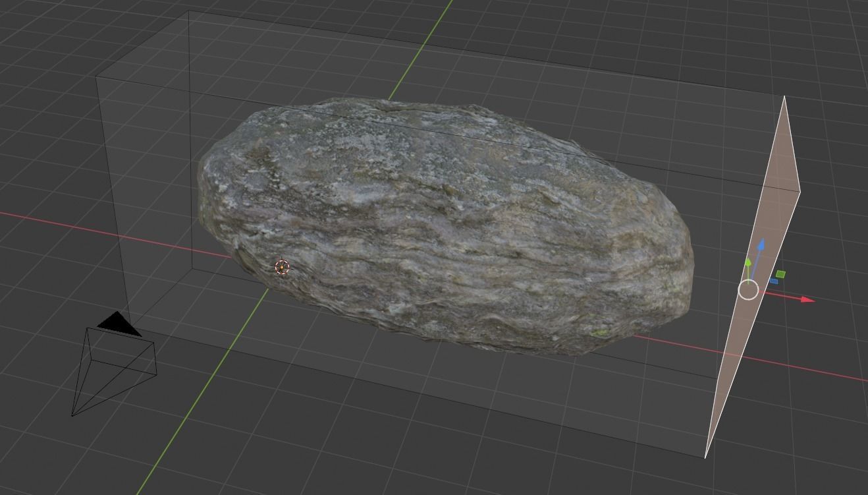The height and width of the screenshot is (495, 868).
Task: Click the blue square plane handle on the gizmo
Action: tap(774, 281)
